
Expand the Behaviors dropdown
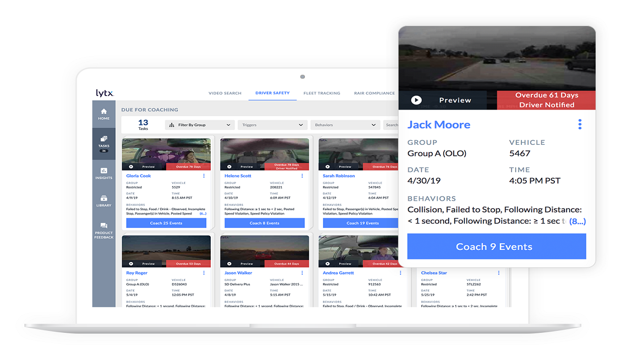[345, 125]
